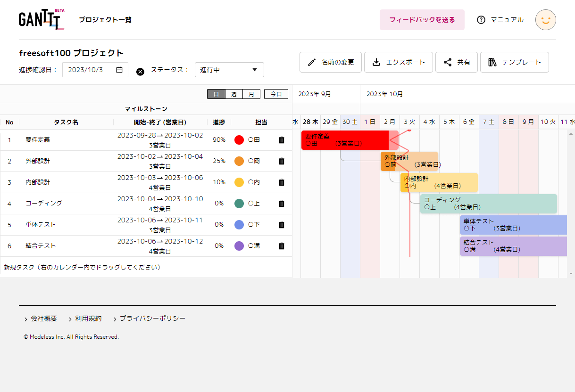This screenshot has width=575, height=392.
Task: Click フィードバックを送る button
Action: [x=422, y=20]
